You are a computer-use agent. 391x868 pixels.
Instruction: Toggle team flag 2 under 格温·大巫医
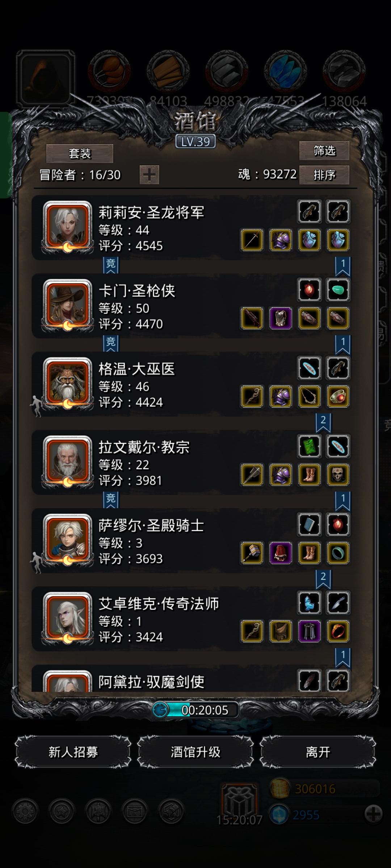[x=323, y=422]
